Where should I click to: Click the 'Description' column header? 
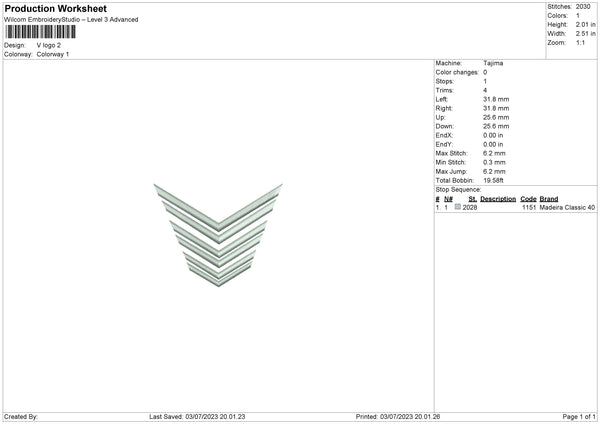498,199
